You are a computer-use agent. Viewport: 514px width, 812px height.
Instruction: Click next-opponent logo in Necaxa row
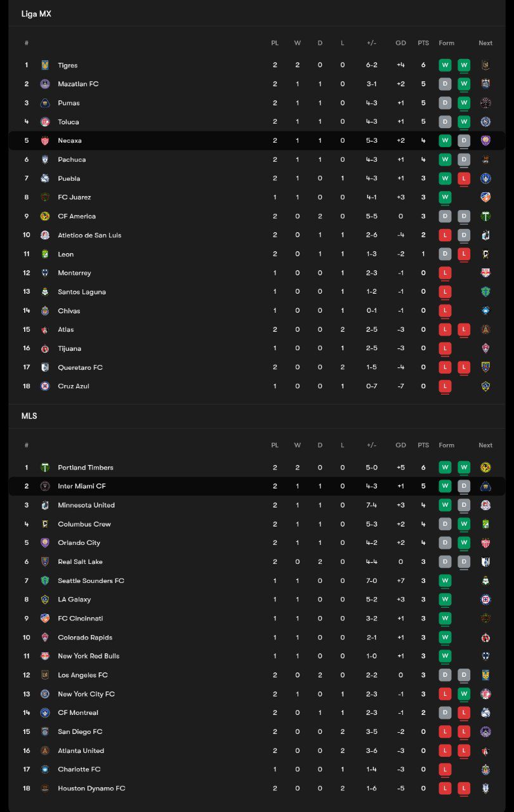[x=485, y=141]
